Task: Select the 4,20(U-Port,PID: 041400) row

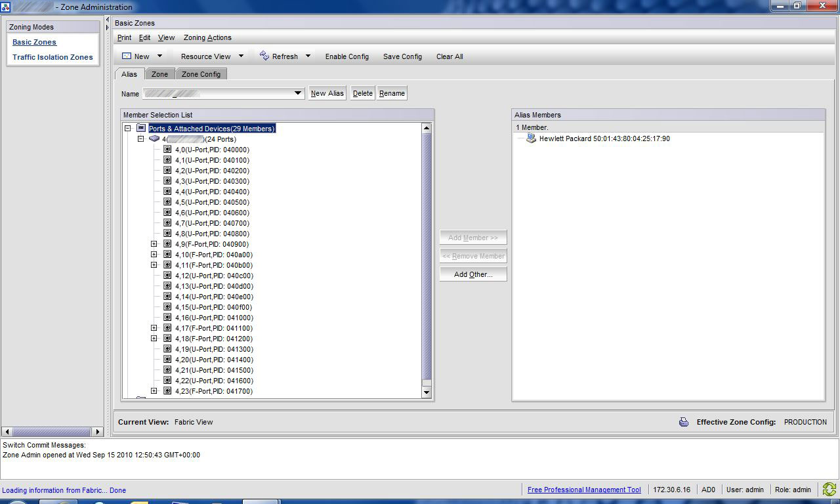Action: (x=214, y=360)
